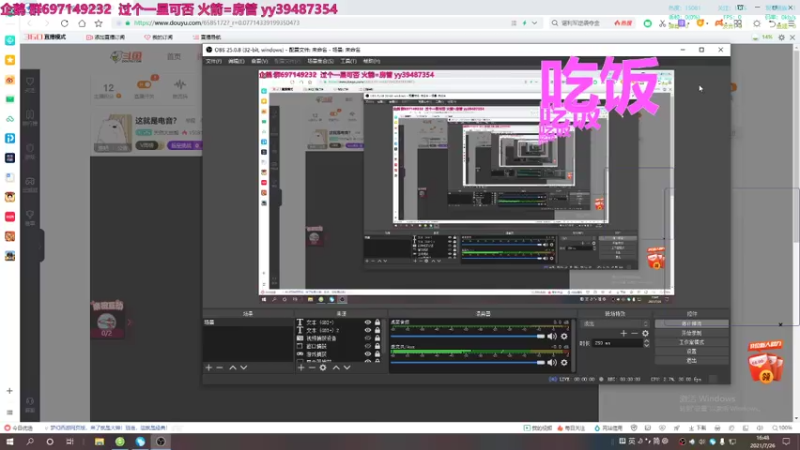Move selected source up with the chevron

(336, 367)
